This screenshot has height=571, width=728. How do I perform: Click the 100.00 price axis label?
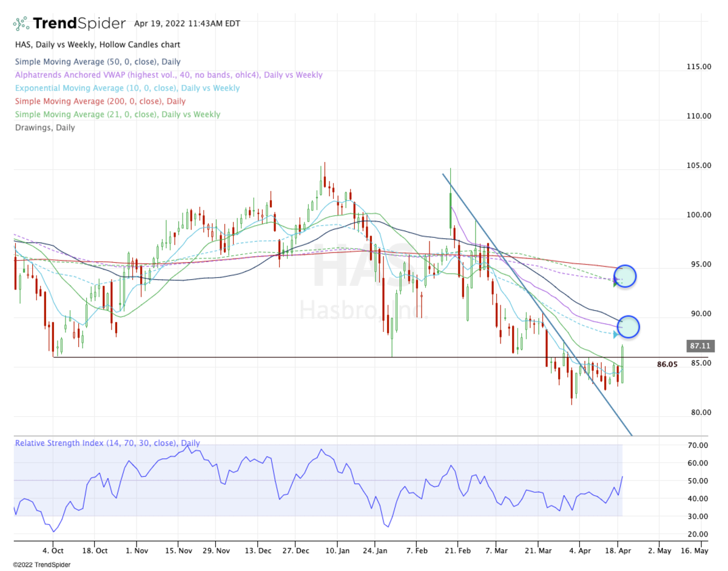pyautogui.click(x=699, y=215)
